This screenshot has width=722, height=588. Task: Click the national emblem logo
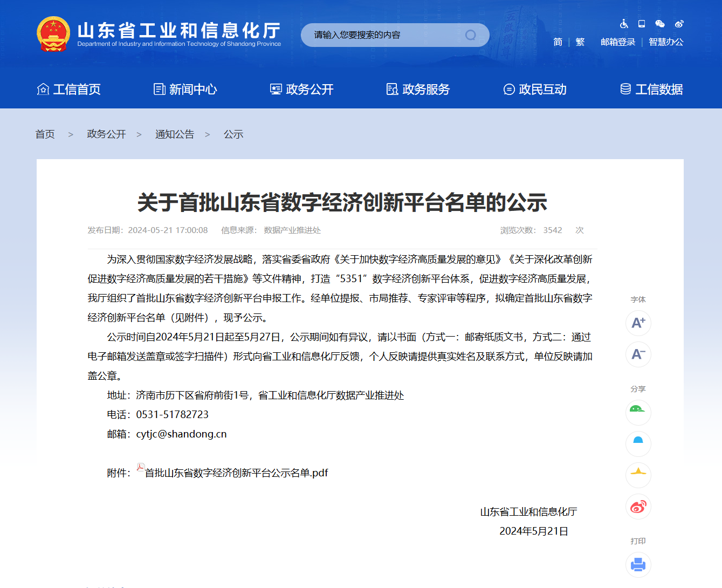(53, 35)
